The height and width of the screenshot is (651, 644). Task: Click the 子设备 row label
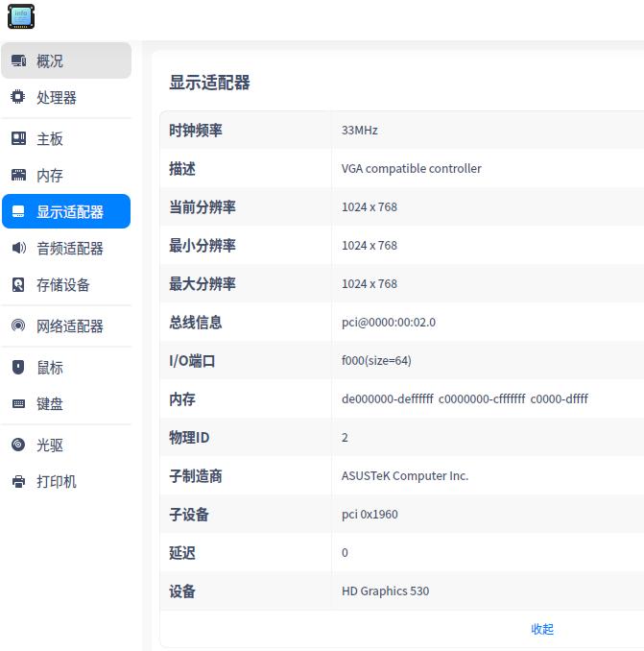189,514
